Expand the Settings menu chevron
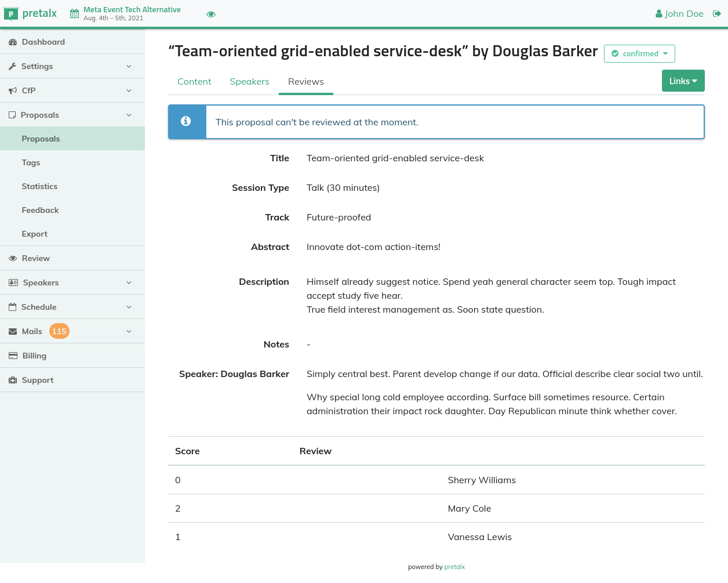The height and width of the screenshot is (583, 728). (129, 67)
